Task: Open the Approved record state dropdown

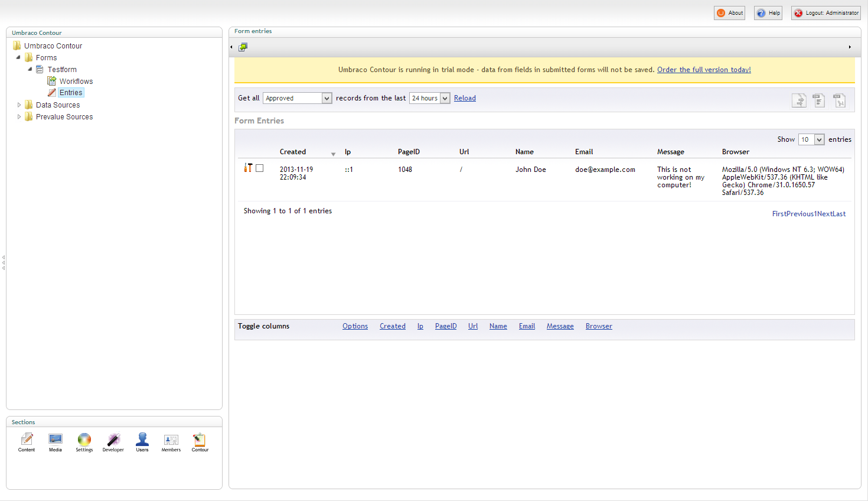Action: (298, 98)
